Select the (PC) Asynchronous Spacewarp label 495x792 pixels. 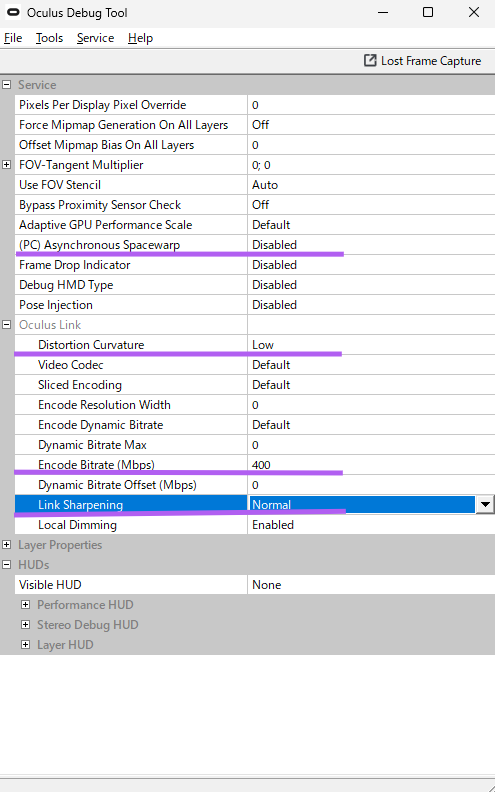[x=100, y=244]
